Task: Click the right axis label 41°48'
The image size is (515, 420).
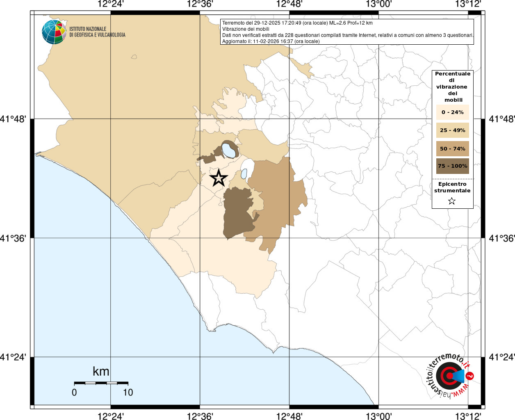Action: 502,119
